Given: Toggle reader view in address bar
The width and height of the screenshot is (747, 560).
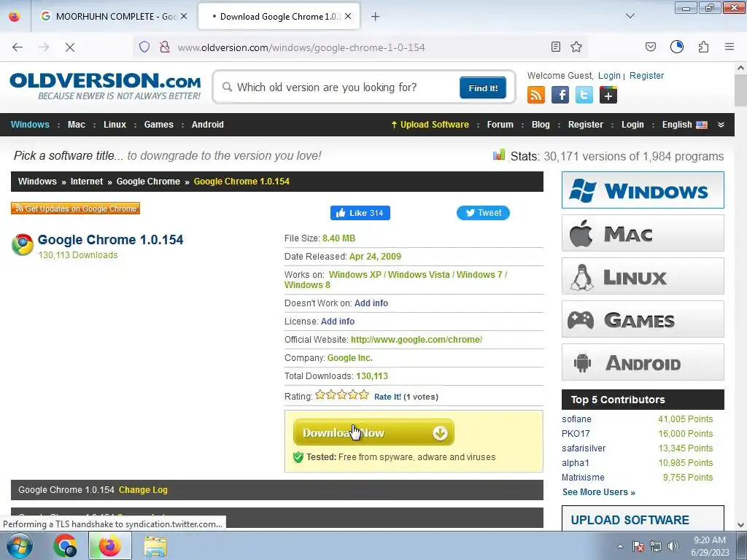Looking at the screenshot, I should point(555,47).
